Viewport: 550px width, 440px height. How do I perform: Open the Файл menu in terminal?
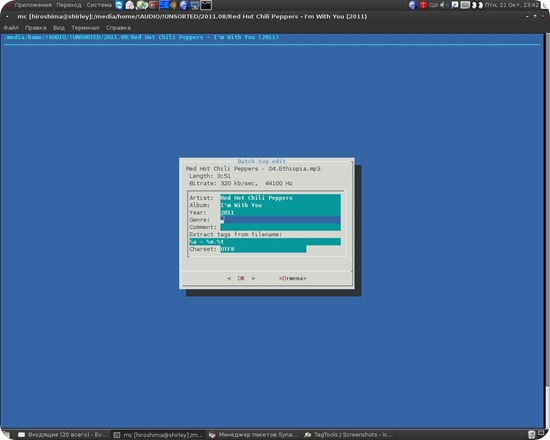point(11,28)
